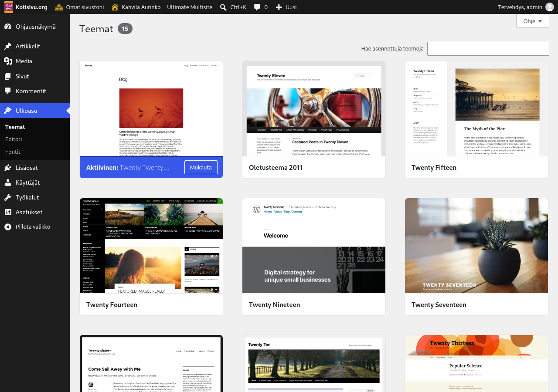Select the Twenty Fifteen theme thumbnail

476,108
